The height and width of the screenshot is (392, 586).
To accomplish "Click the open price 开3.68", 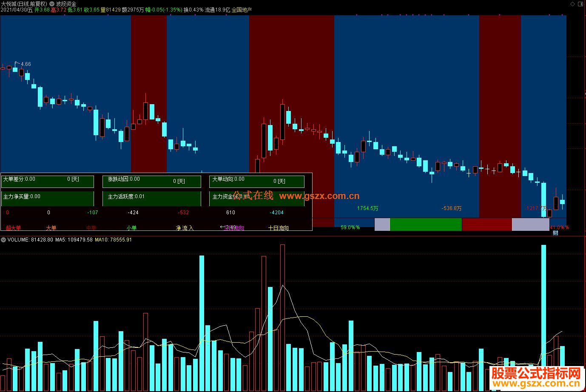I will click(x=42, y=10).
